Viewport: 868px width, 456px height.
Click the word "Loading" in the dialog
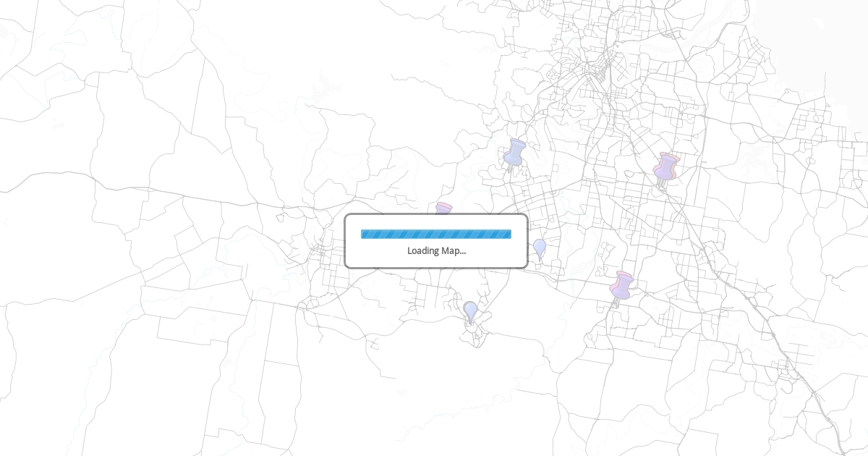422,250
